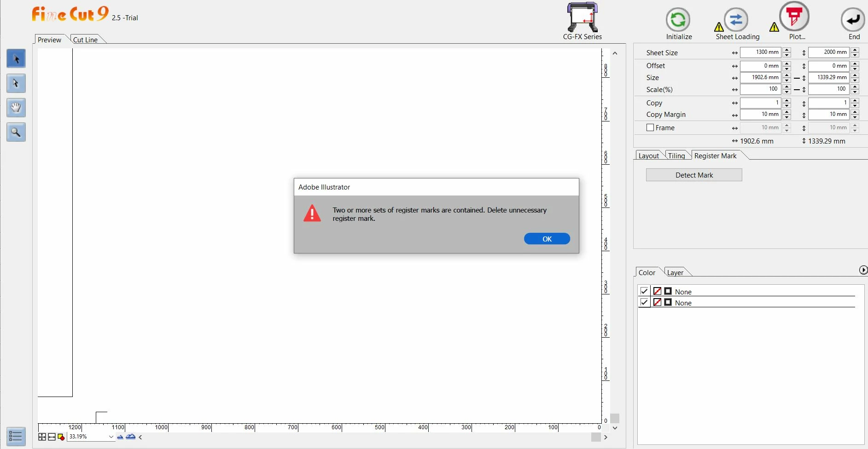Click Sheet Size height field 2000 mm
This screenshot has height=449, width=868.
[x=829, y=52]
